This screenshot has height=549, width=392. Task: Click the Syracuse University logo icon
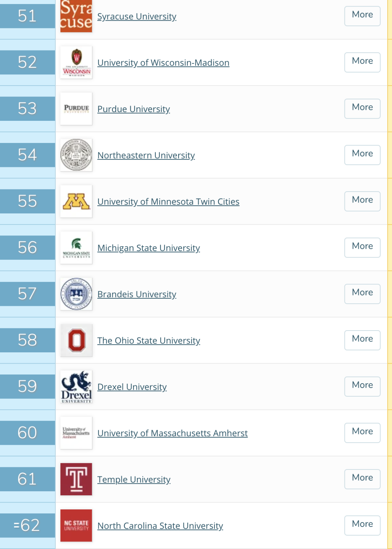coord(76,16)
